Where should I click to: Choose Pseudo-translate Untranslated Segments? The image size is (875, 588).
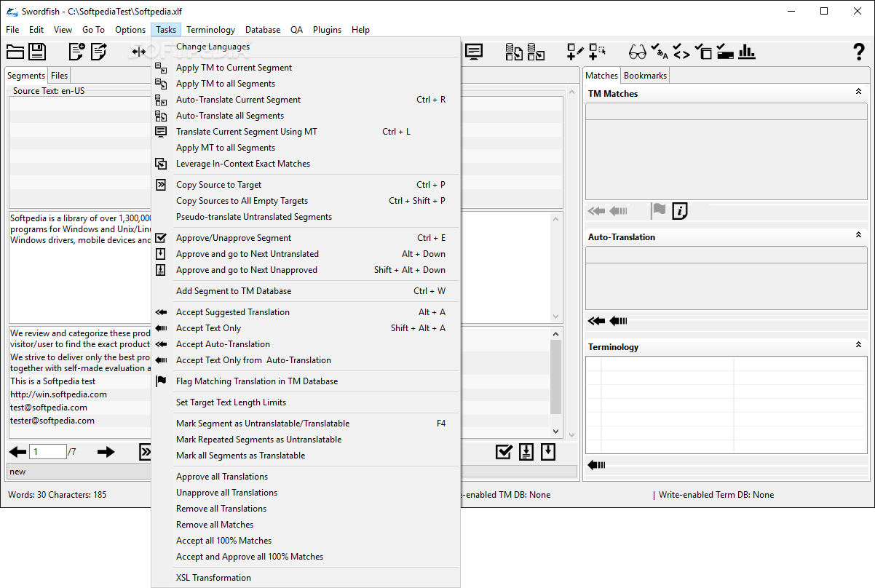(306, 217)
